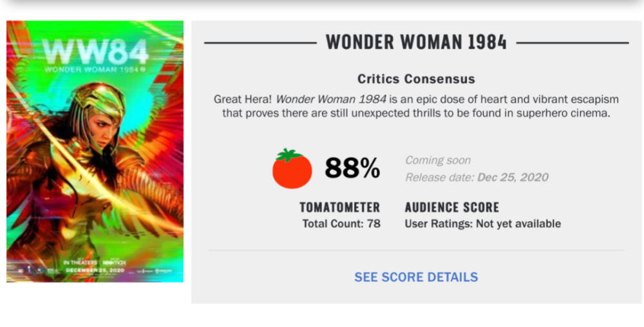Open the SEE SCORE DETAILS link
This screenshot has width=644, height=327.
pyautogui.click(x=416, y=277)
